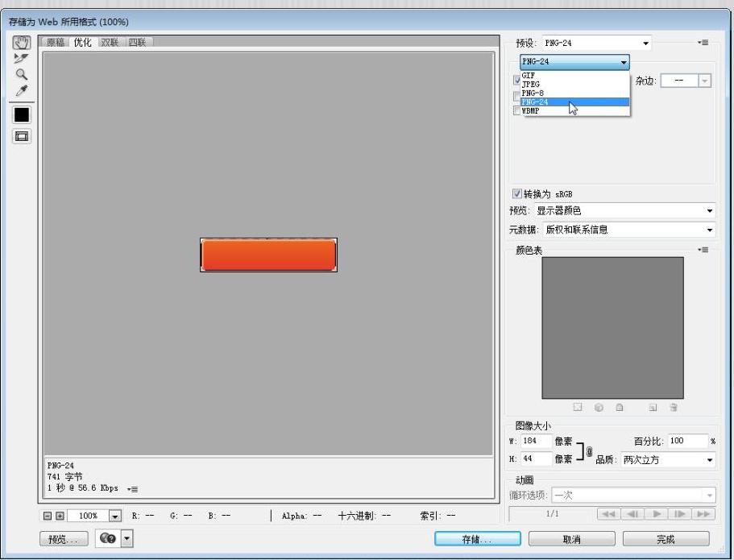Screen dimensions: 734x560
Task: Click the zoom out minus icon
Action: 49,514
